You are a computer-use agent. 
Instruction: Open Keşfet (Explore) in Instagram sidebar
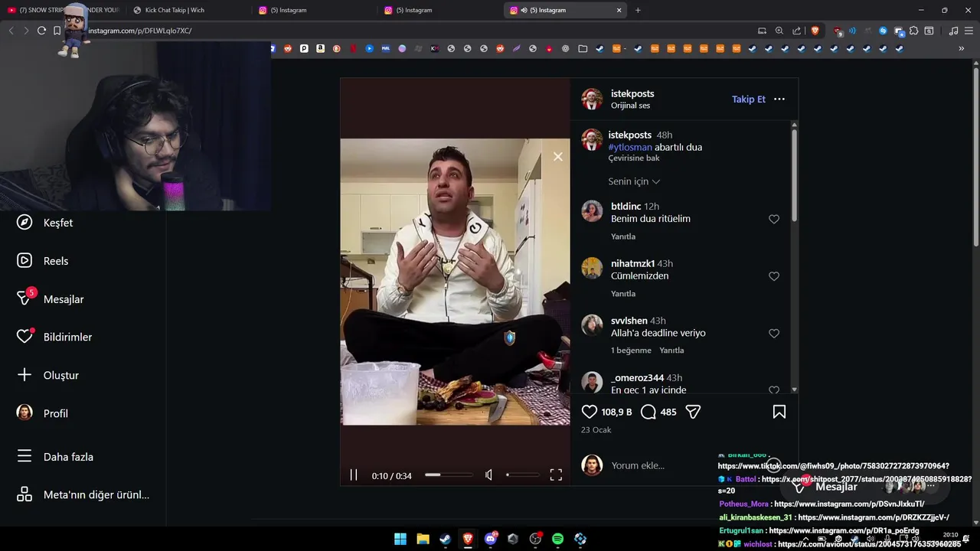click(44, 223)
